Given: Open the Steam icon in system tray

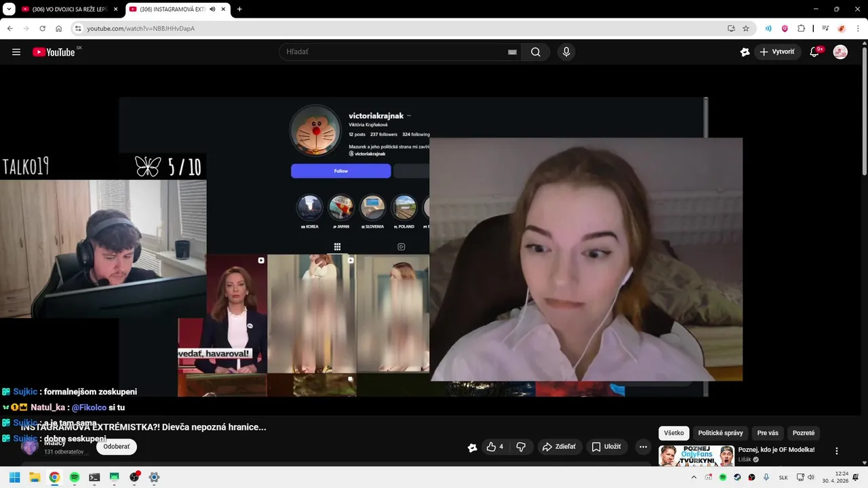Looking at the screenshot, I should coord(737,477).
